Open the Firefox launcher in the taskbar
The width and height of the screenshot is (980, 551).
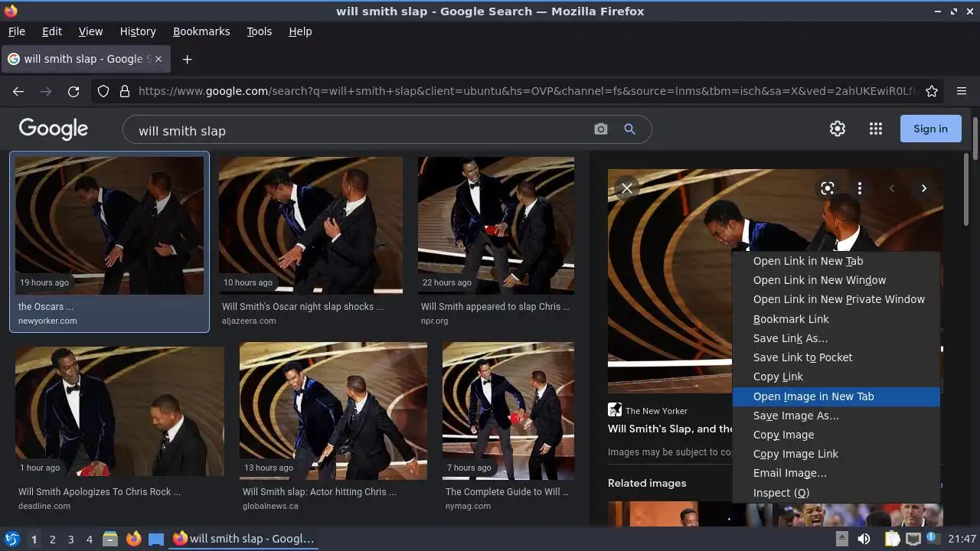pos(134,539)
